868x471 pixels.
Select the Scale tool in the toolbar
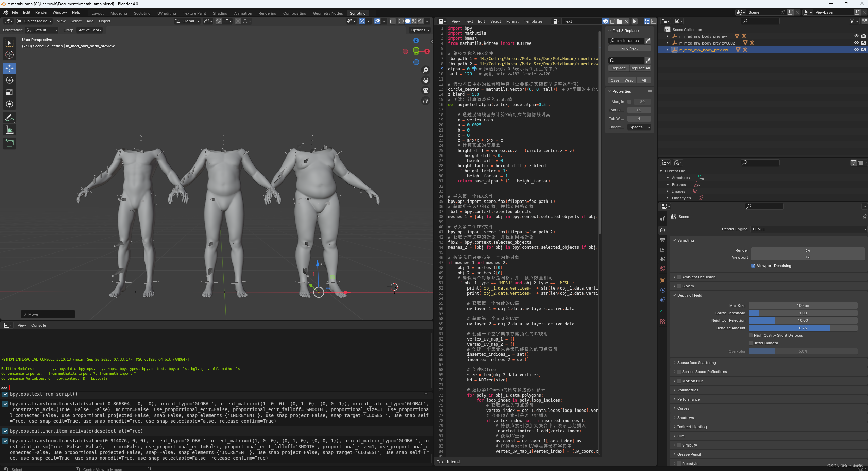[10, 92]
